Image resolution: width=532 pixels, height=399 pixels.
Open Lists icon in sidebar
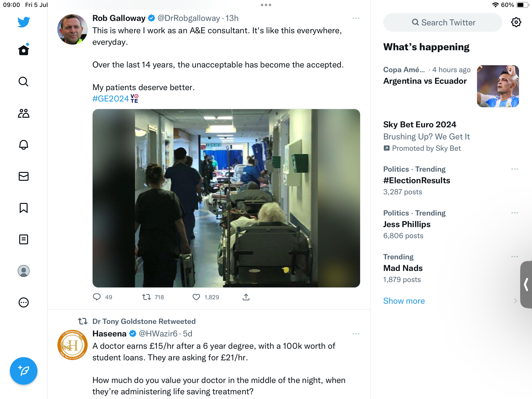pyautogui.click(x=24, y=239)
